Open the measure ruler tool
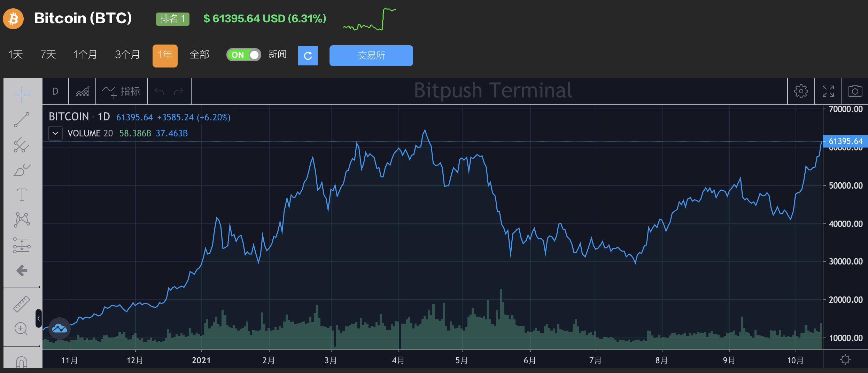The image size is (868, 373). (x=22, y=304)
